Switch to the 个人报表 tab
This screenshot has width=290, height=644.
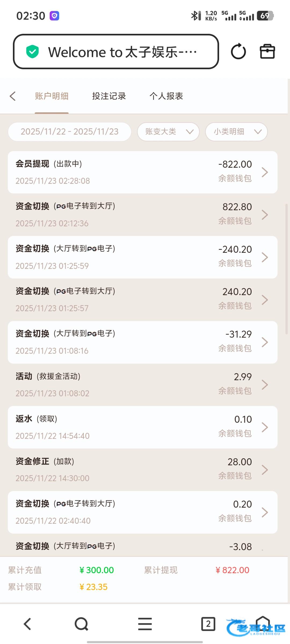pos(166,96)
